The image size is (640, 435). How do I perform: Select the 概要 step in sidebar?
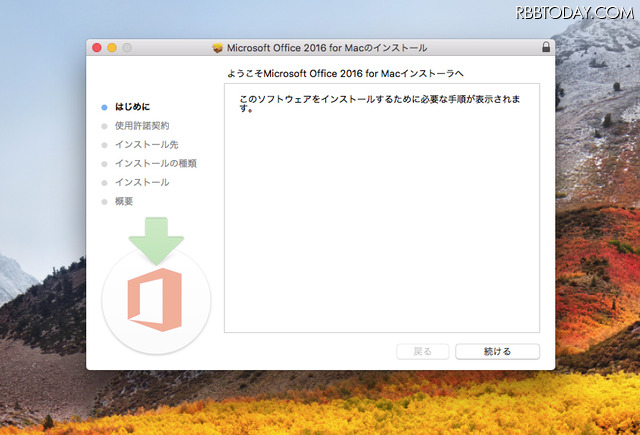(x=124, y=201)
